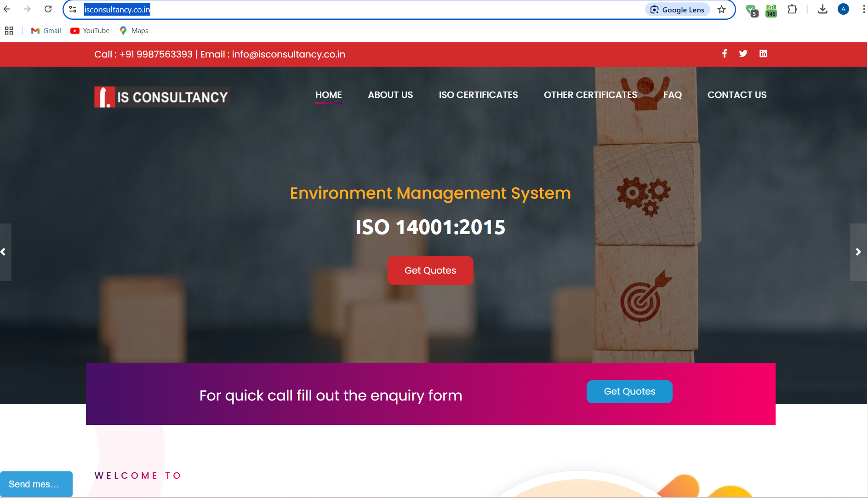Screen dimensions: 868x498
Task: Navigate to About Us page
Action: coord(390,95)
